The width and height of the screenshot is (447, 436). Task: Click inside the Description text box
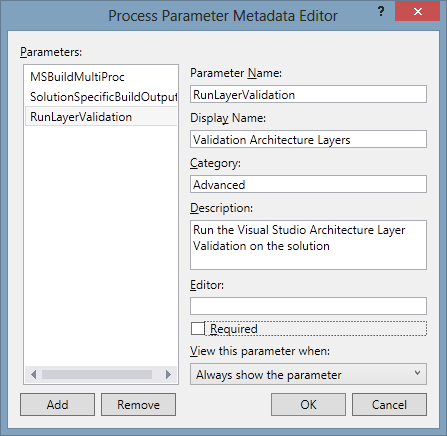[x=308, y=245]
